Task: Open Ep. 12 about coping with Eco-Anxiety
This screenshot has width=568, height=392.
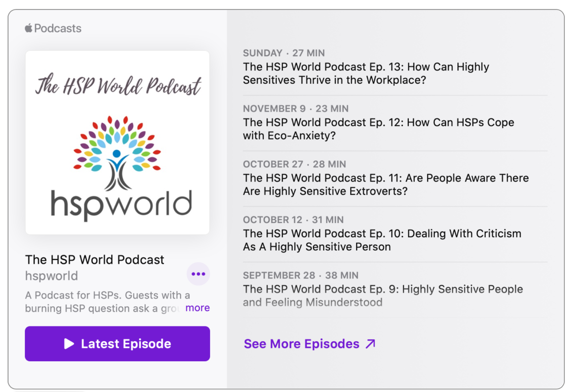Action: (x=379, y=129)
